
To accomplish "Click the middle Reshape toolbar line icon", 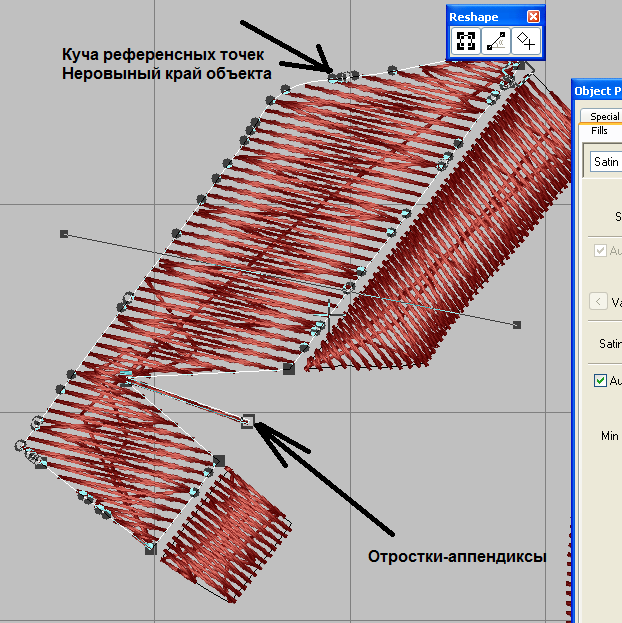I will coord(495,41).
